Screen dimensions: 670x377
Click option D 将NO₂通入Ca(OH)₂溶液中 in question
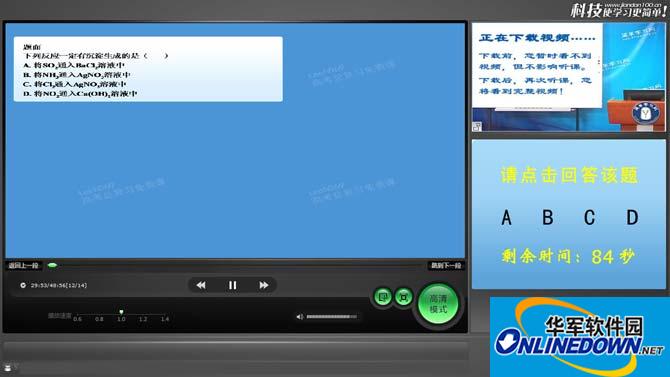[x=80, y=94]
